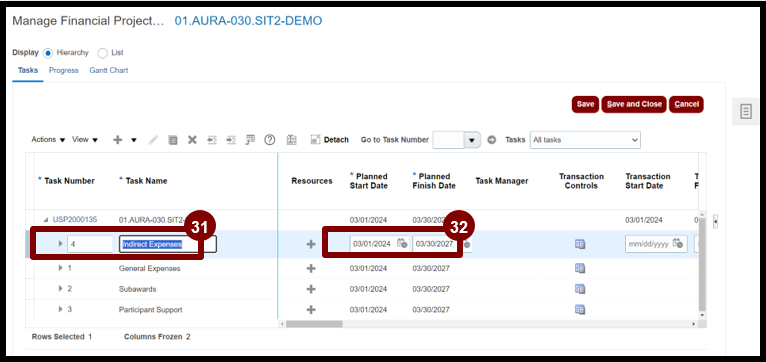Select the Subawards task name cell
Image resolution: width=766 pixels, height=362 pixels.
[138, 289]
